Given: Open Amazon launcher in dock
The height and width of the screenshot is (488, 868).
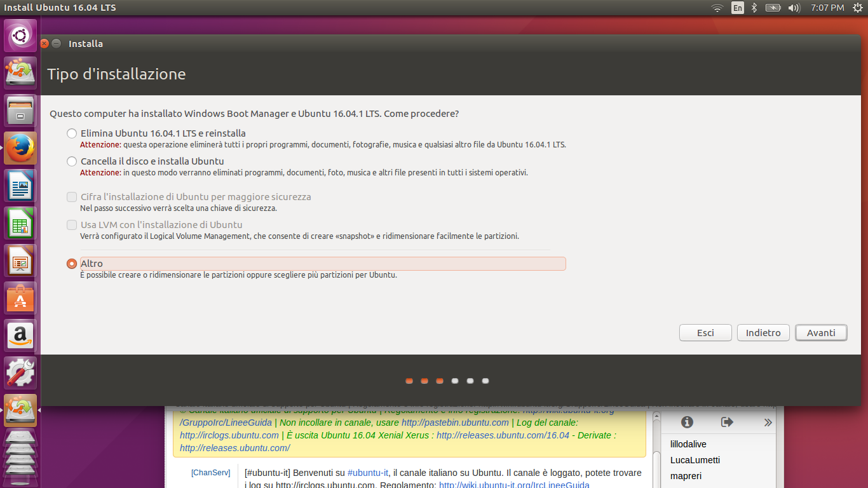Looking at the screenshot, I should coord(20,335).
